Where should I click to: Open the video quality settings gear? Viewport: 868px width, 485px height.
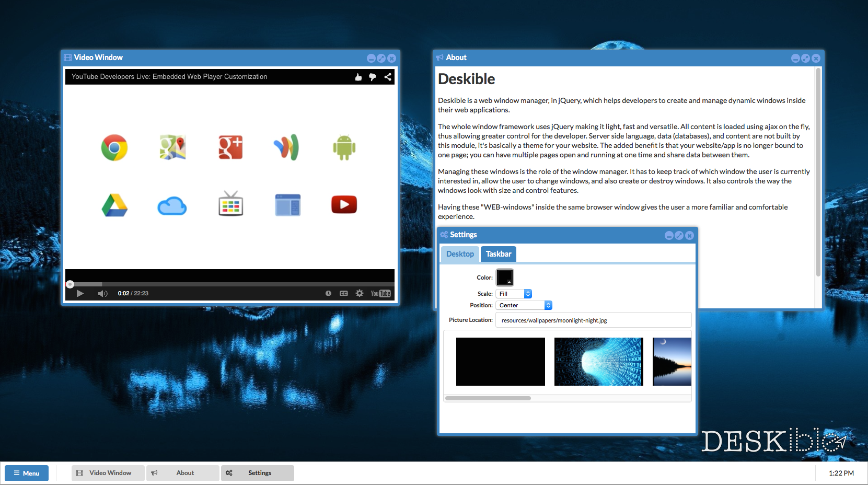pos(360,293)
